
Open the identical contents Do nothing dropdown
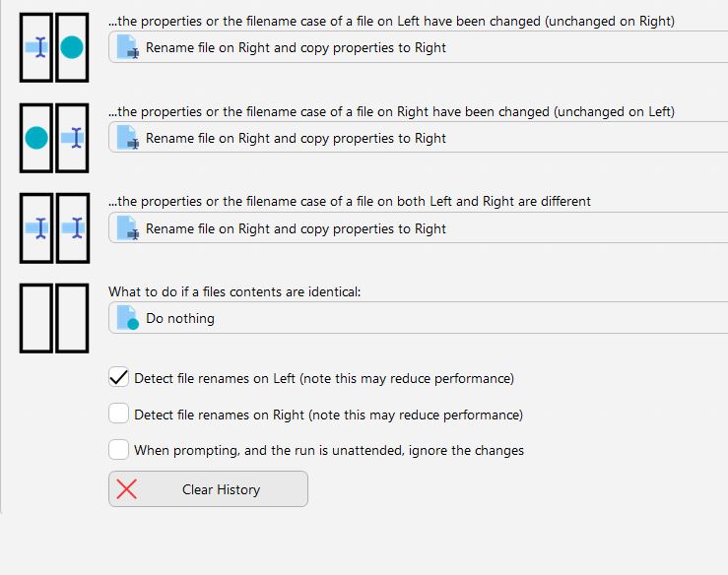(x=419, y=318)
